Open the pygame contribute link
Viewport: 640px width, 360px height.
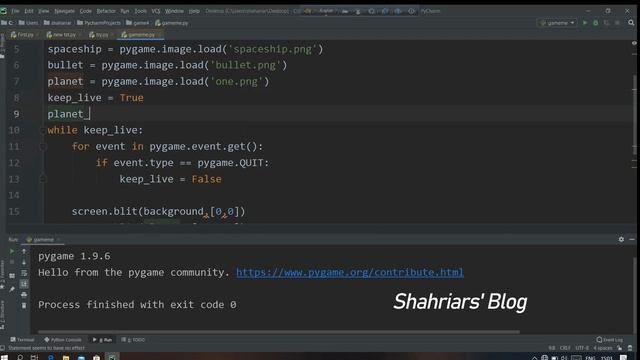[x=350, y=272]
